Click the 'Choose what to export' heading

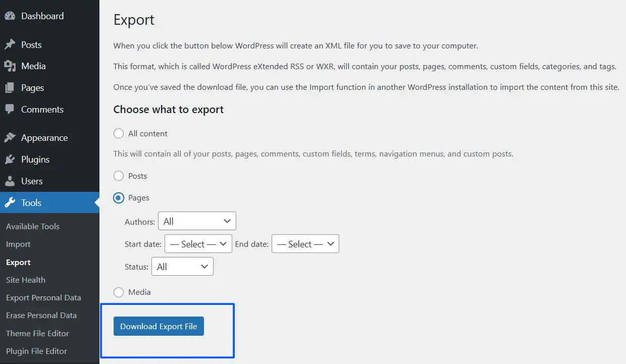click(169, 110)
